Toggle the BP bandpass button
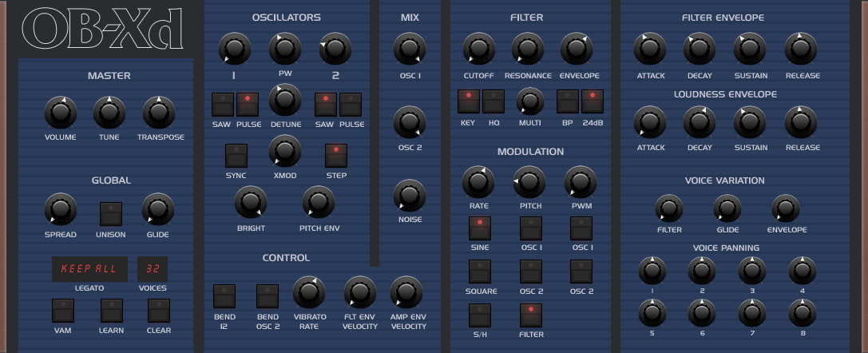Screen dimensions: 868x353 [x=568, y=101]
